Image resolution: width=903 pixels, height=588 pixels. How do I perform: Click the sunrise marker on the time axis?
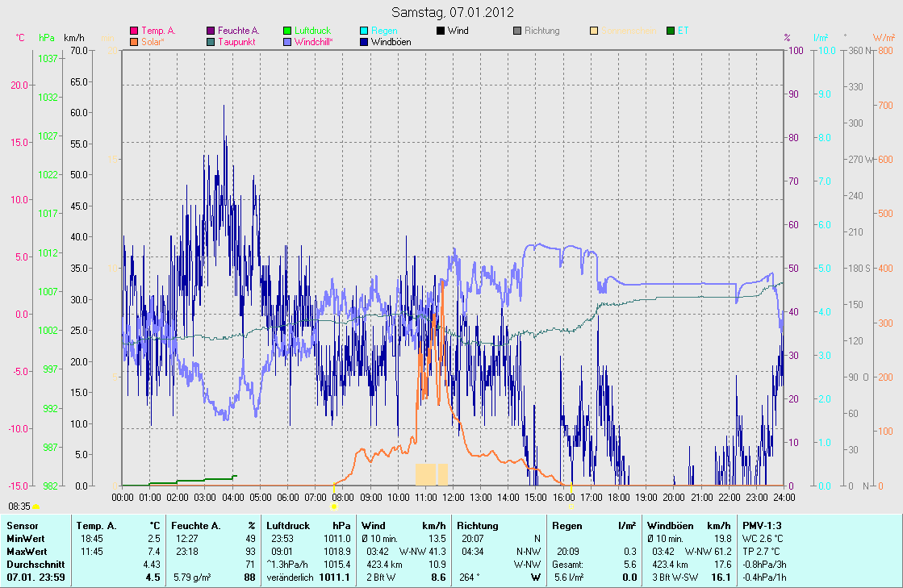coord(334,507)
